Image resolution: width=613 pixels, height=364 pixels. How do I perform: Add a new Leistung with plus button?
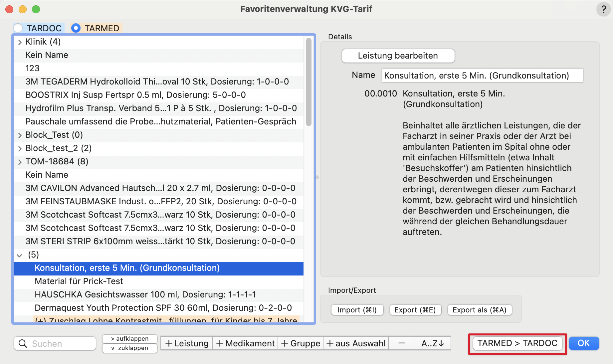click(x=187, y=343)
